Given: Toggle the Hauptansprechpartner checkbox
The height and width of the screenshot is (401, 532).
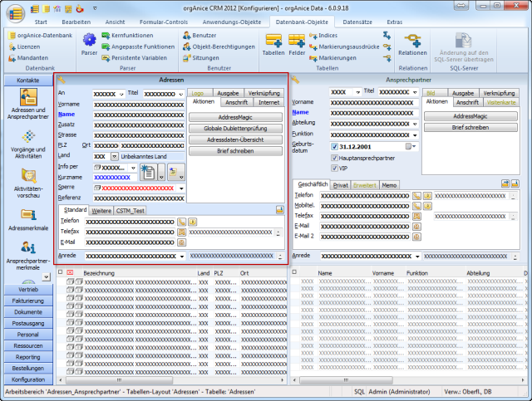Looking at the screenshot, I should tap(334, 158).
